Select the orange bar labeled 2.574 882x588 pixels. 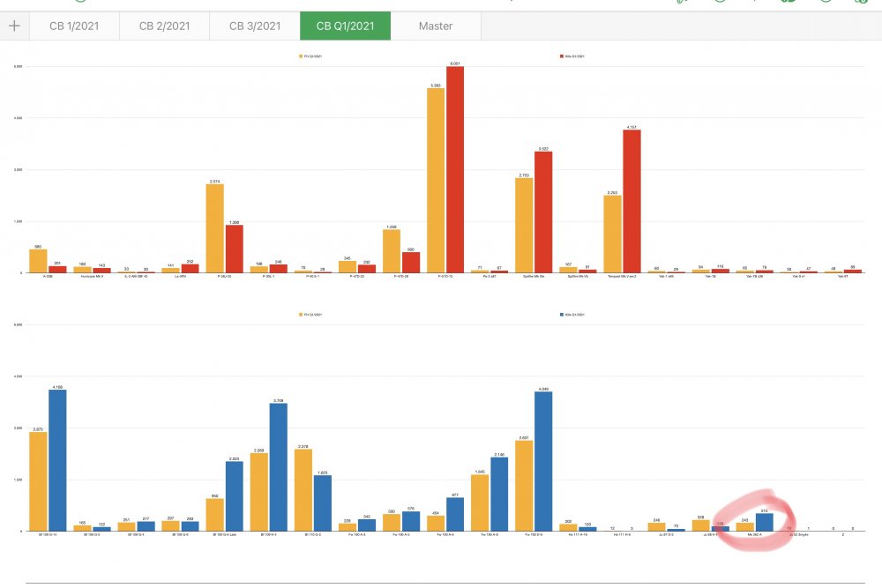pos(215,229)
